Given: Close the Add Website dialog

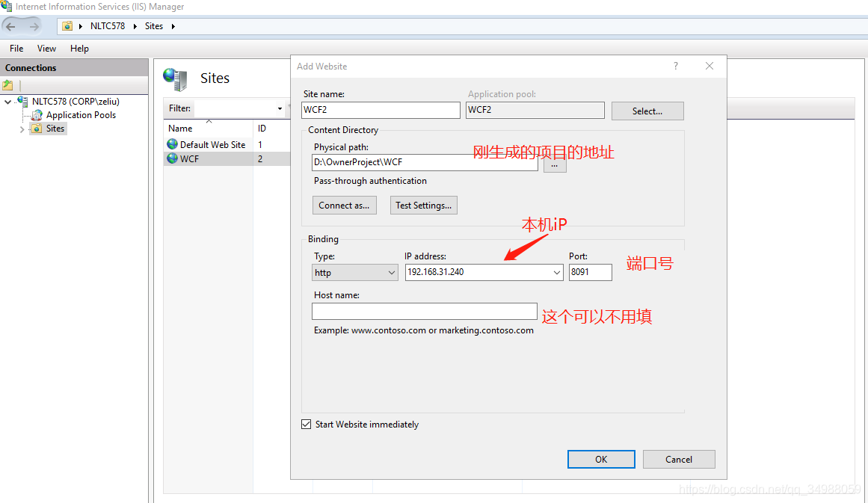Looking at the screenshot, I should click(x=709, y=66).
